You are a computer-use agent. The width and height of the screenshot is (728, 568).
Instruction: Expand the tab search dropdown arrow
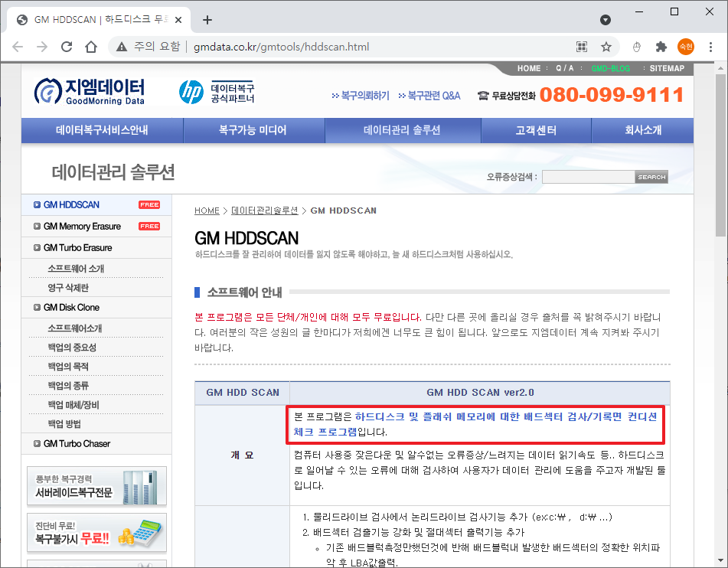click(606, 19)
